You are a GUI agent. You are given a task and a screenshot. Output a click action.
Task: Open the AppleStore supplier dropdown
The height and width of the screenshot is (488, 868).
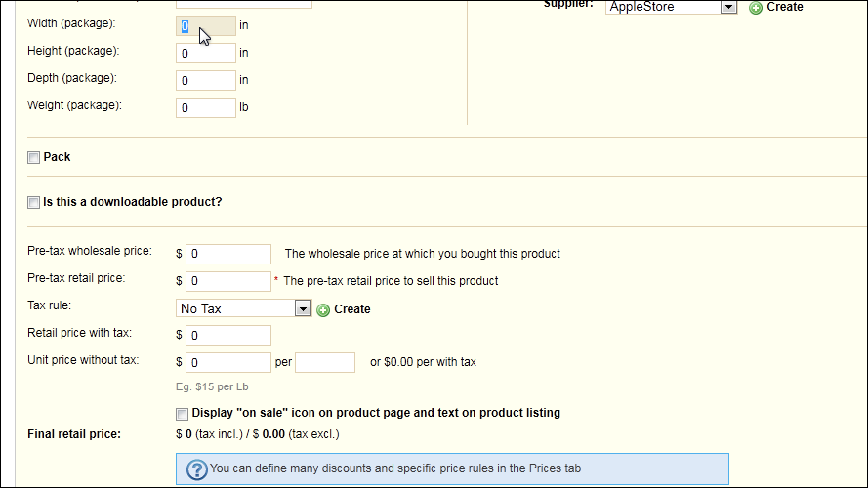(x=728, y=7)
